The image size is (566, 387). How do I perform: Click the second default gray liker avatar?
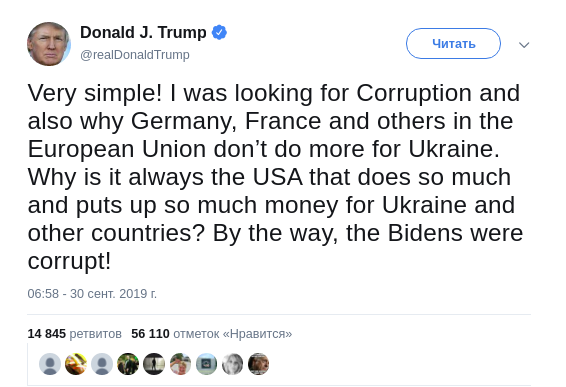click(x=102, y=364)
